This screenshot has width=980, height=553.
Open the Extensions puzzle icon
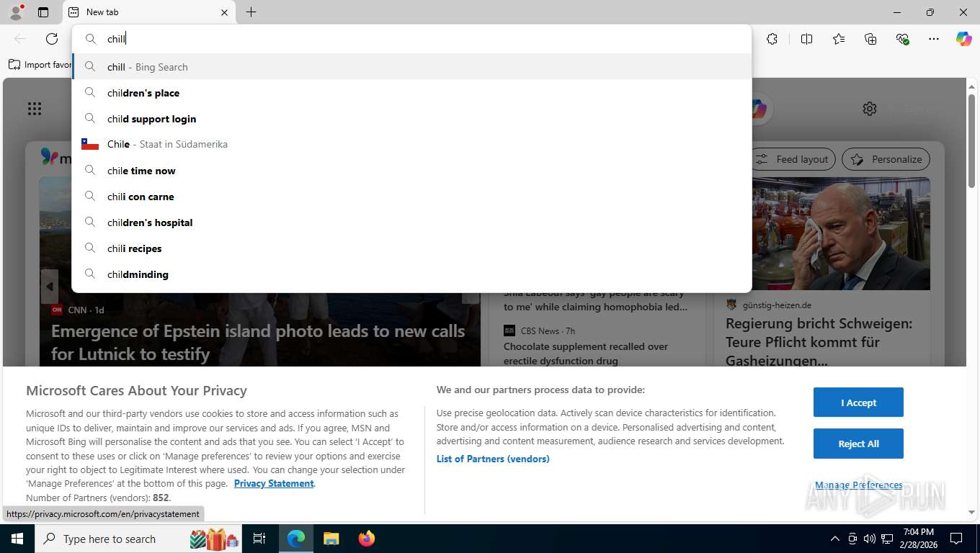coord(772,39)
